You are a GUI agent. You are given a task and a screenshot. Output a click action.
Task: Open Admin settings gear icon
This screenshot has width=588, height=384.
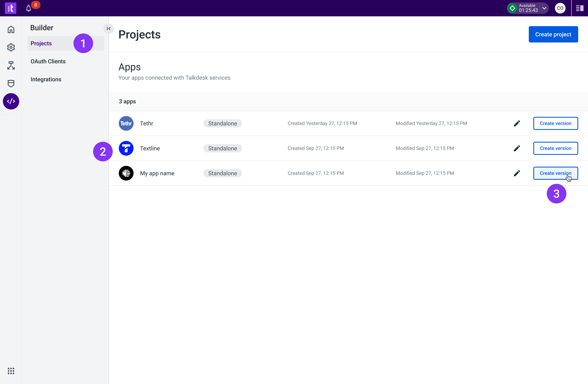[x=11, y=47]
